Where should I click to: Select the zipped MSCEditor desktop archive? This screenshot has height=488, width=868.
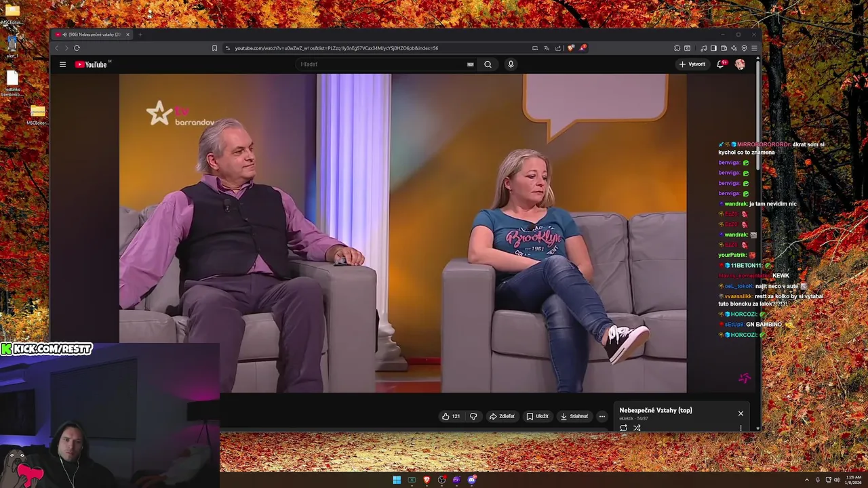pos(37,115)
